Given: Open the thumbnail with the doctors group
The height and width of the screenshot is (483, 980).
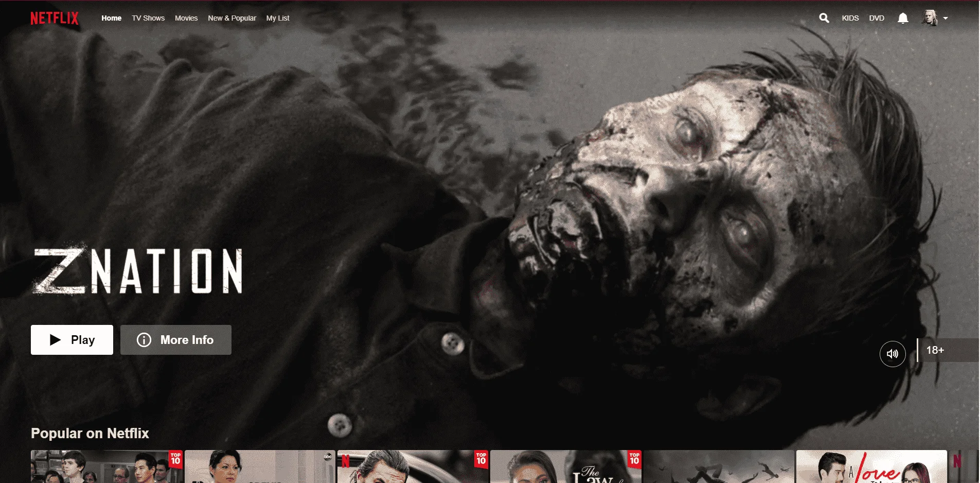Looking at the screenshot, I should (106, 467).
